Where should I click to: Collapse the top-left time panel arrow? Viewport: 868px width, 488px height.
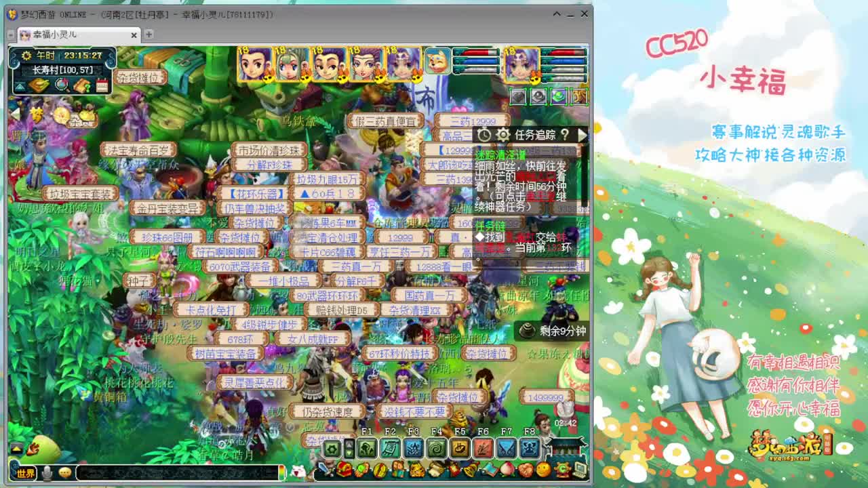click(19, 86)
